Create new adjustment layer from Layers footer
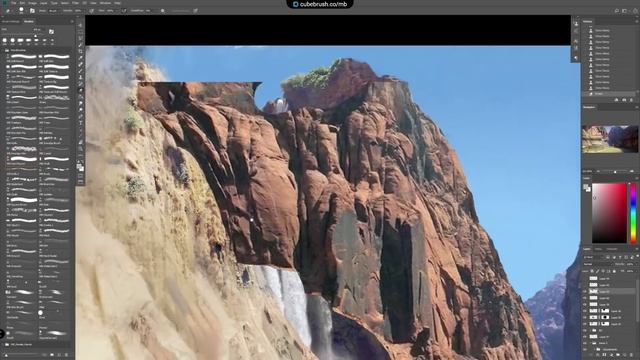The image size is (640, 360). click(611, 355)
